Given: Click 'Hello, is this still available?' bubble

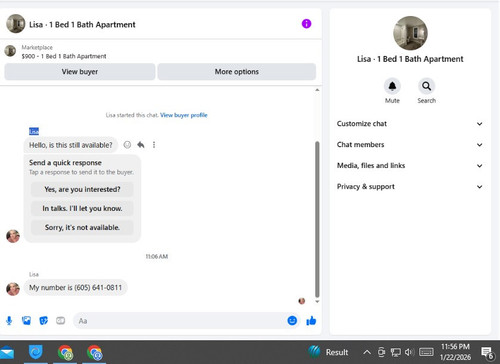Looking at the screenshot, I should [71, 145].
